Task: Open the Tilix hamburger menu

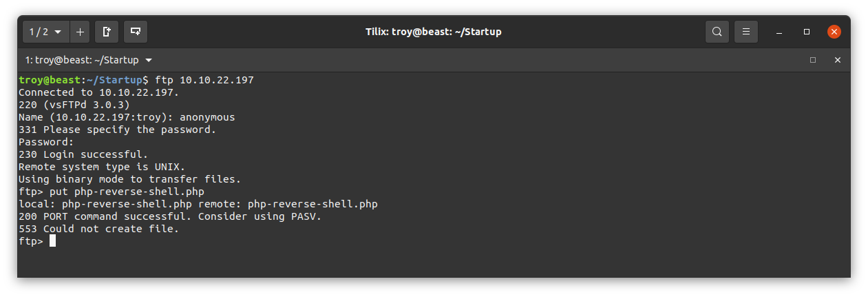Action: (x=746, y=32)
